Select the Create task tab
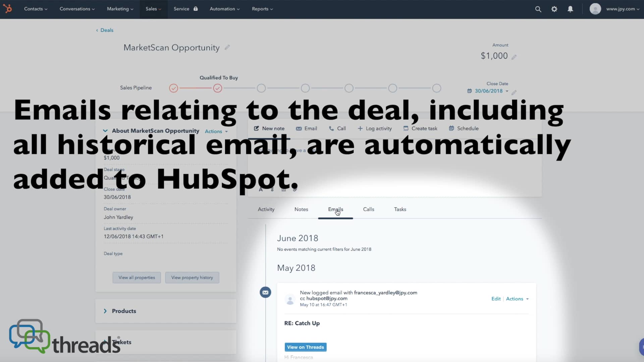 click(x=420, y=128)
